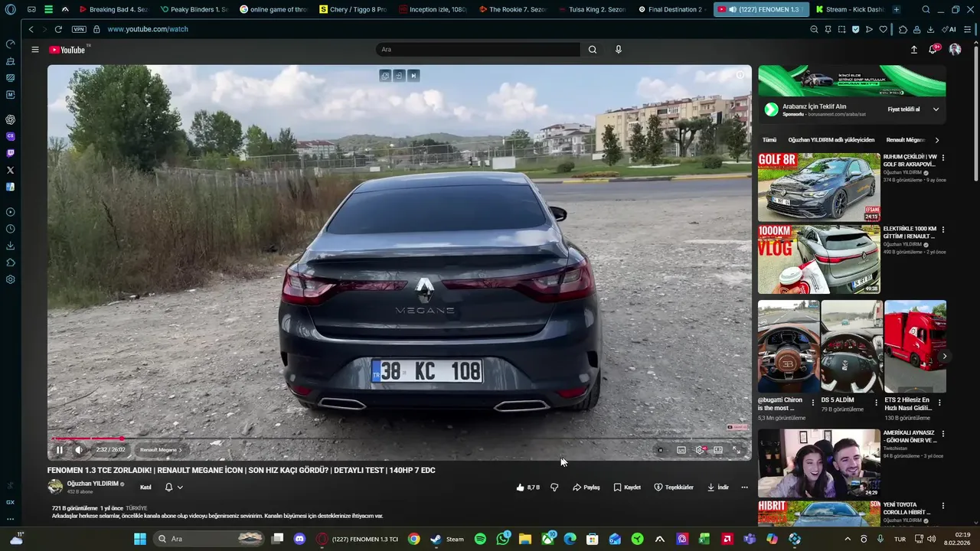Open Opera sidebar downloads icon

[10, 246]
